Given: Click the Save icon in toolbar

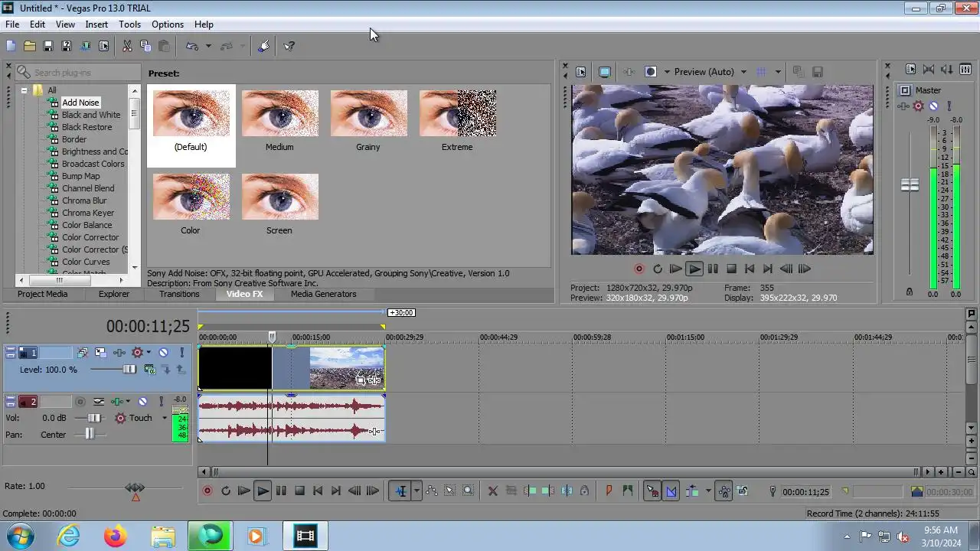Looking at the screenshot, I should click(47, 46).
